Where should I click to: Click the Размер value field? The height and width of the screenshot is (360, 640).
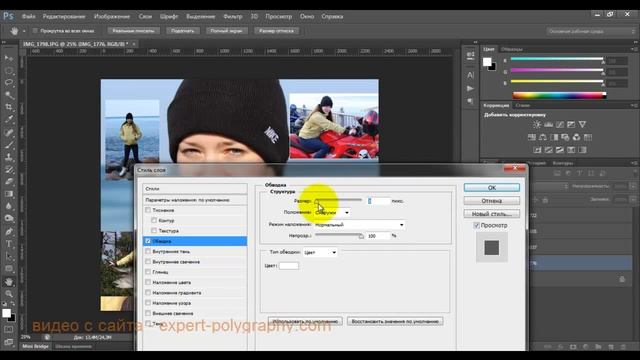coord(379,201)
